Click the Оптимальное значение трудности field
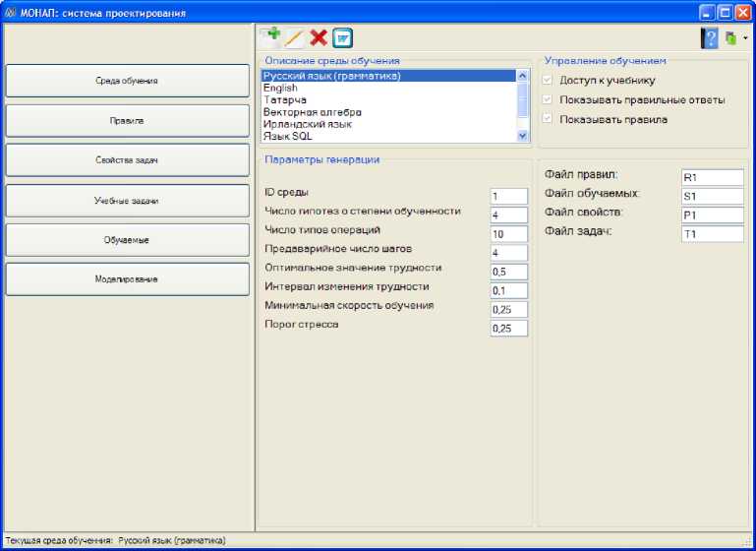 point(508,272)
